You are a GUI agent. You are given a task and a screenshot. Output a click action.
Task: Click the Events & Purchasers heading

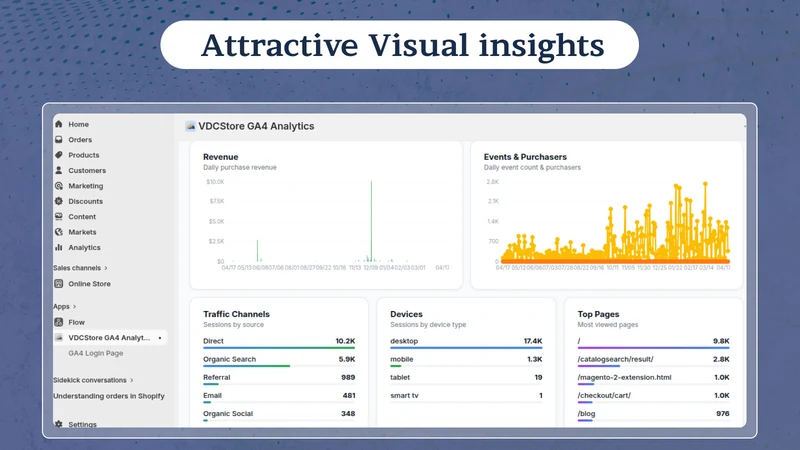tap(525, 157)
